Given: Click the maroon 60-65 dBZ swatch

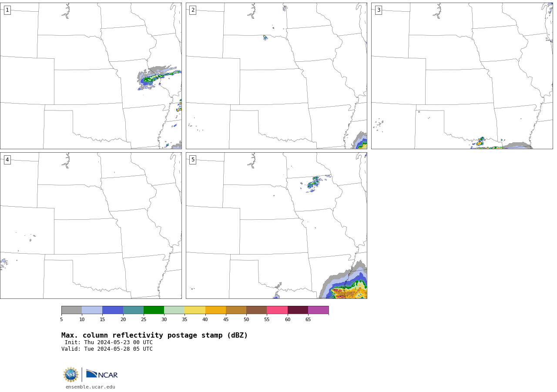Looking at the screenshot, I should click(x=298, y=310).
